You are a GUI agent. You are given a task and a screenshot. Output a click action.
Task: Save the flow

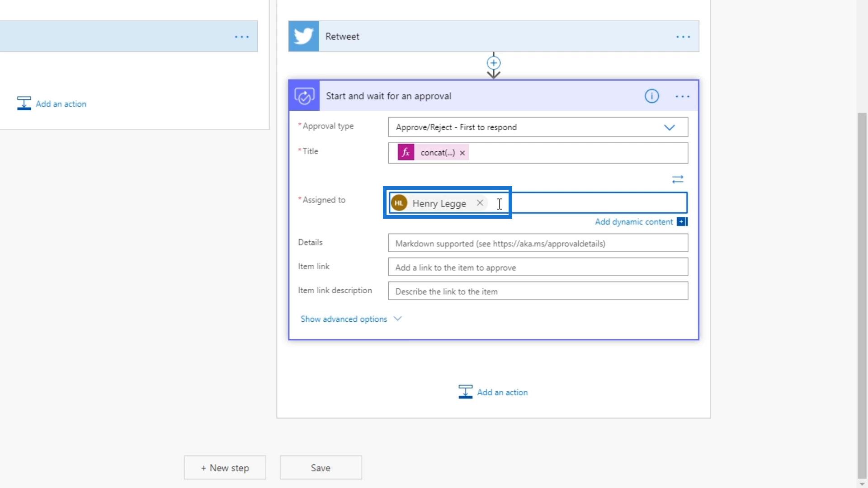321,468
